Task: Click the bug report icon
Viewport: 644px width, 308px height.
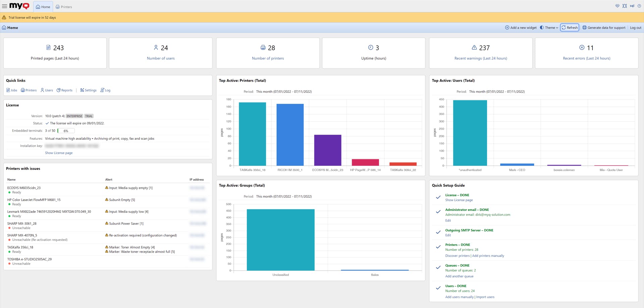Action: 625,6
